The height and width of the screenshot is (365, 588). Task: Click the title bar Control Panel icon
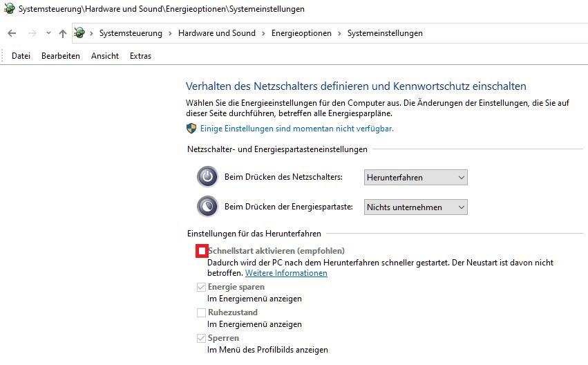[10, 8]
